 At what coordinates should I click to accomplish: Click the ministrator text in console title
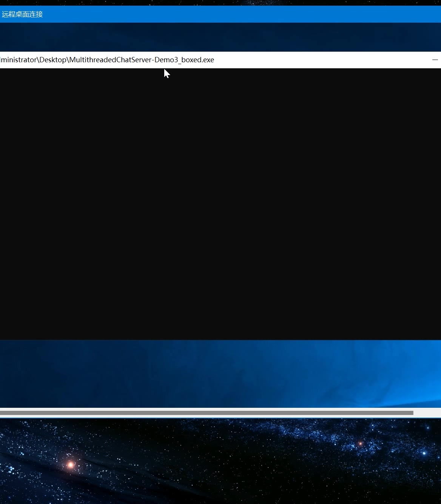click(x=19, y=60)
